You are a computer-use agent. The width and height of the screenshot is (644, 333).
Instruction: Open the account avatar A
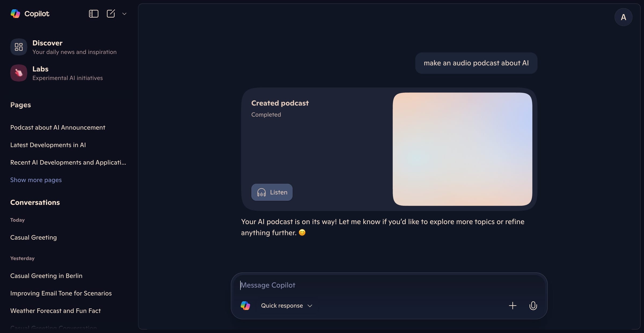623,17
